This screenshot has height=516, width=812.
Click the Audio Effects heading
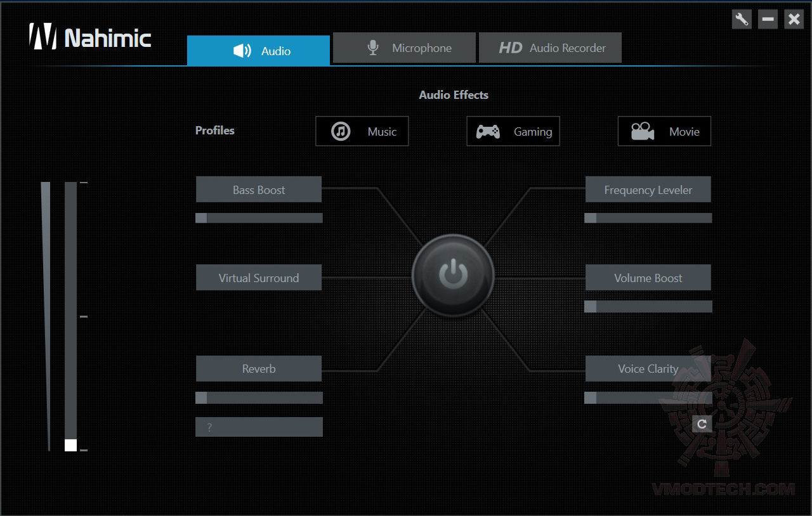[454, 95]
